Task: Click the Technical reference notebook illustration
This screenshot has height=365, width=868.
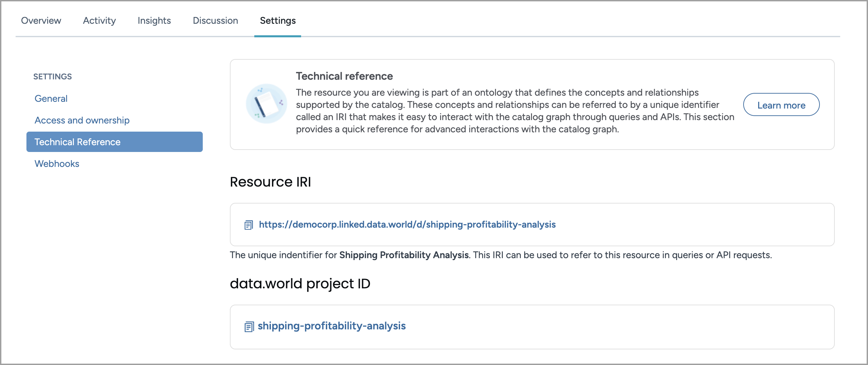Action: tap(266, 104)
